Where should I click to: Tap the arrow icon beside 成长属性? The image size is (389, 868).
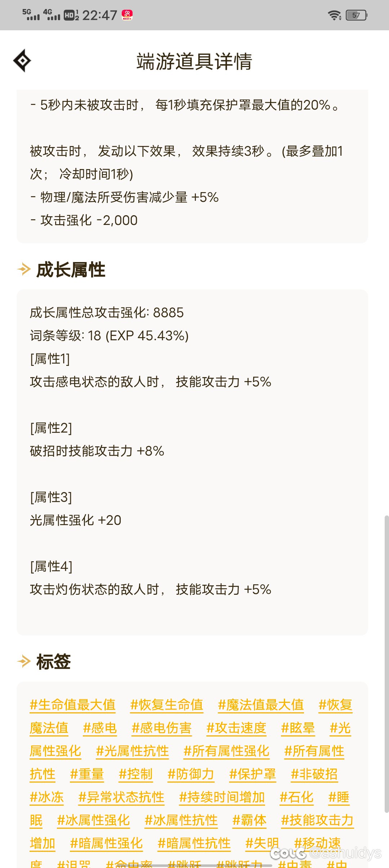24,269
